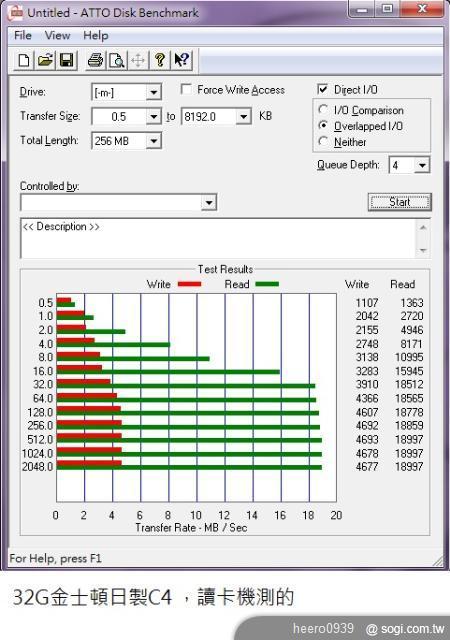This screenshot has height=640, width=450.
Task: Activate context help arrow-question icon
Action: coord(181,60)
